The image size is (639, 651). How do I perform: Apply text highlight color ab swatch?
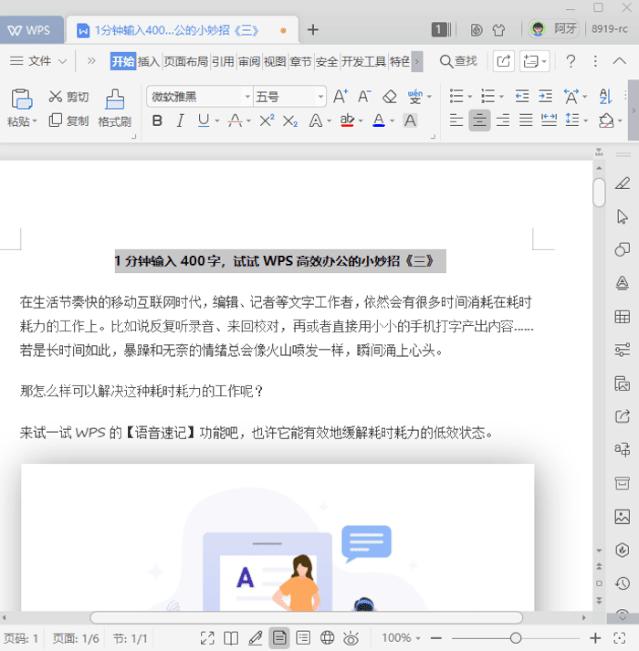tap(347, 121)
